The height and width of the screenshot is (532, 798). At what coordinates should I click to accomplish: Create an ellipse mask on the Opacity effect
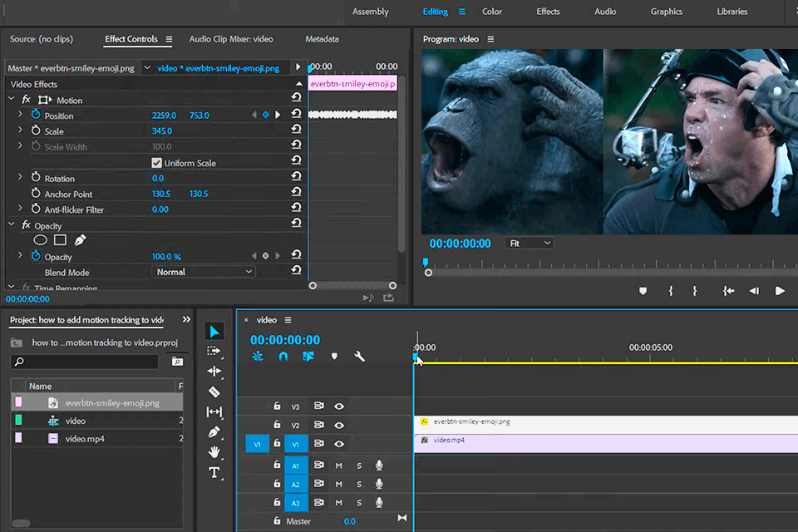tap(40, 239)
